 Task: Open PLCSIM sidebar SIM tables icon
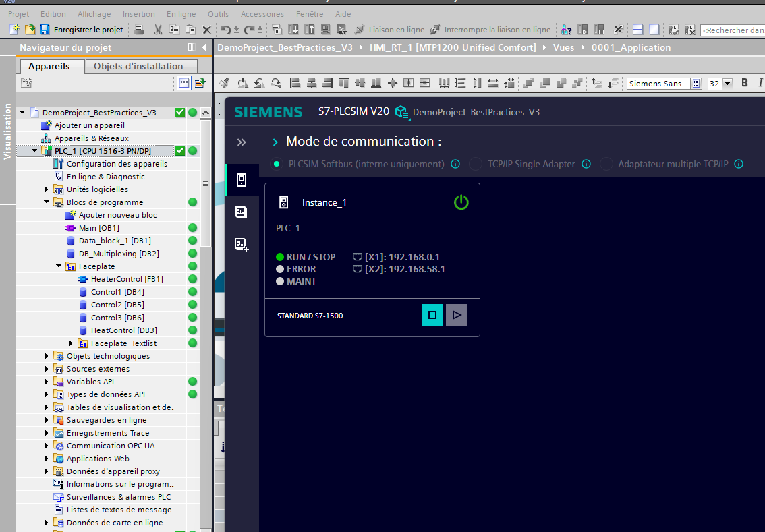[242, 212]
